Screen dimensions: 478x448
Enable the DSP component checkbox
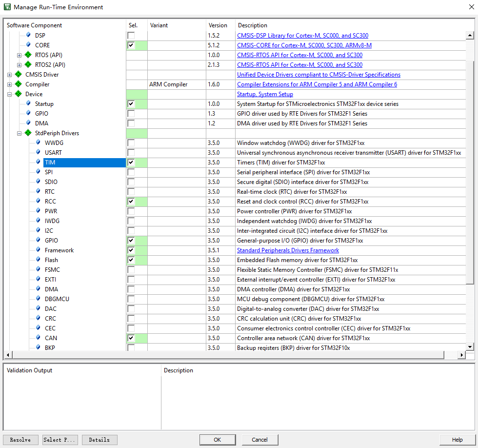[x=131, y=35]
